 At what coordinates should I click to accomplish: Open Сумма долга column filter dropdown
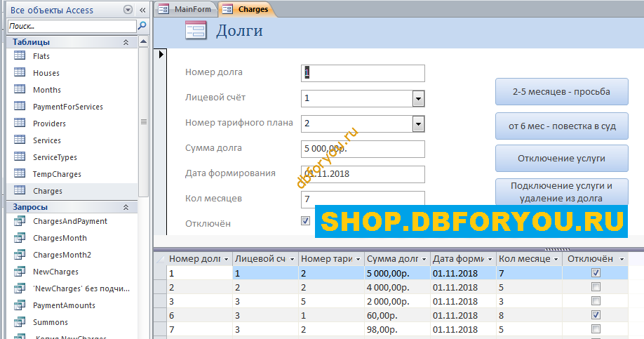(x=424, y=259)
